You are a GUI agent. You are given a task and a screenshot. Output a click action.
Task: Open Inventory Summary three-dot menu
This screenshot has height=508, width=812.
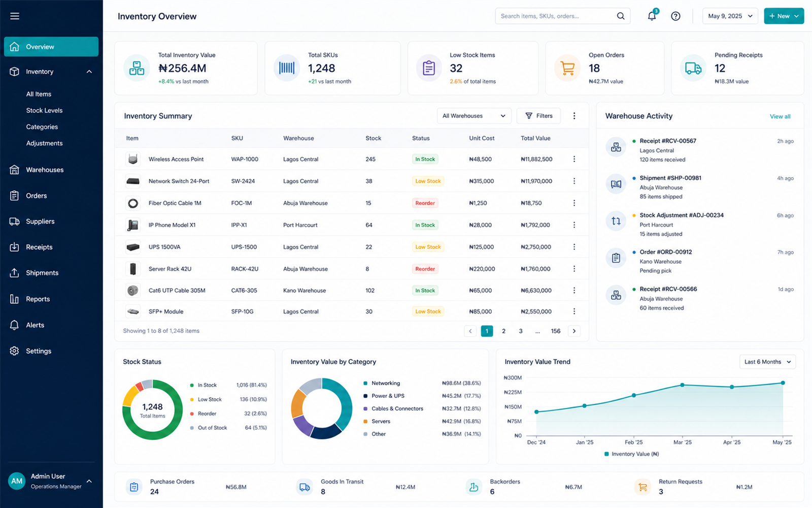point(574,116)
